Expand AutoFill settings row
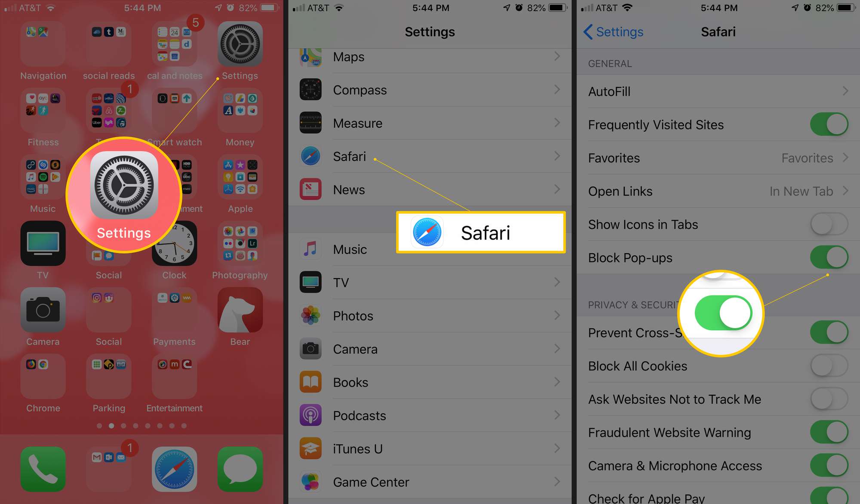The width and height of the screenshot is (860, 504). tap(717, 91)
